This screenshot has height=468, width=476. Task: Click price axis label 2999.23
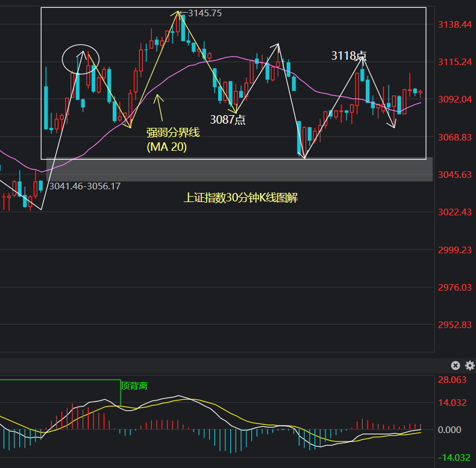click(x=455, y=250)
